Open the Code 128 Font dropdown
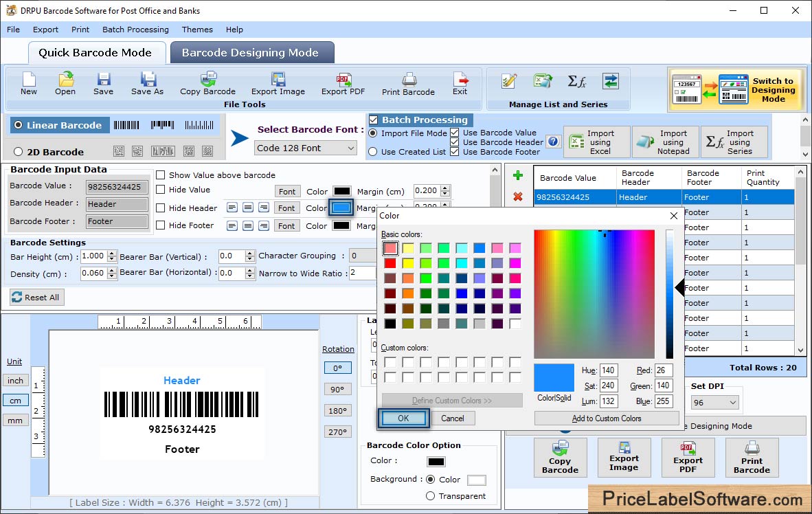The height and width of the screenshot is (514, 812). point(306,148)
